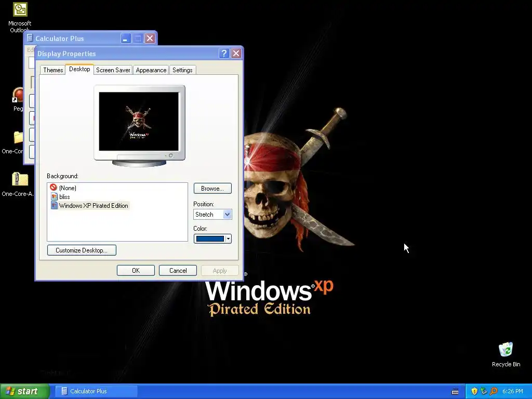The height and width of the screenshot is (399, 532).
Task: Click the yellow security shield tray icon
Action: (474, 391)
